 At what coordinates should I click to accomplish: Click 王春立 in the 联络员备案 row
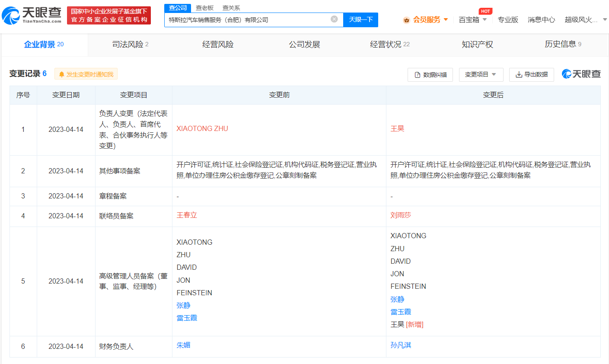187,215
